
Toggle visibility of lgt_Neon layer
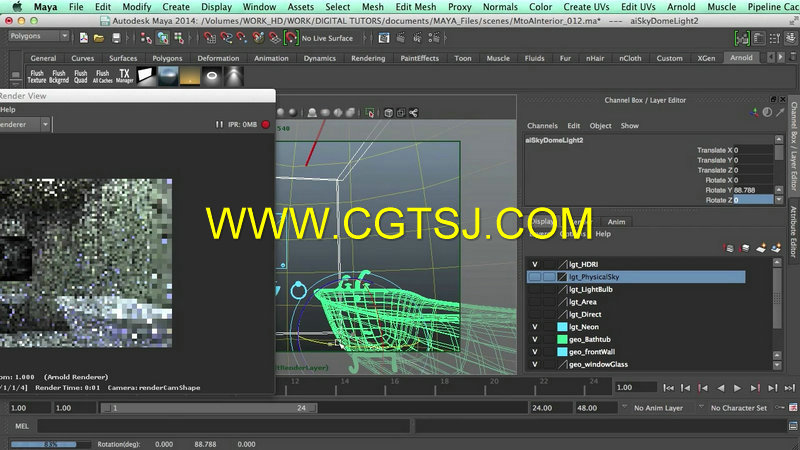pyautogui.click(x=535, y=327)
